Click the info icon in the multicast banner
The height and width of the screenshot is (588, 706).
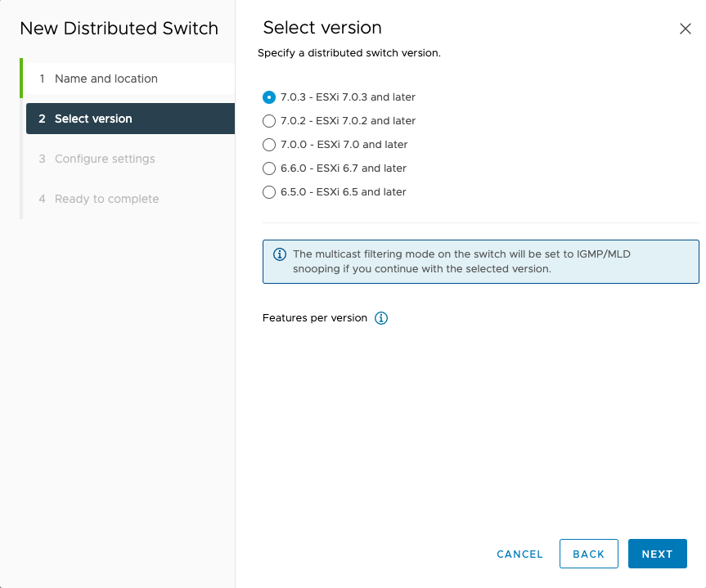click(x=279, y=254)
